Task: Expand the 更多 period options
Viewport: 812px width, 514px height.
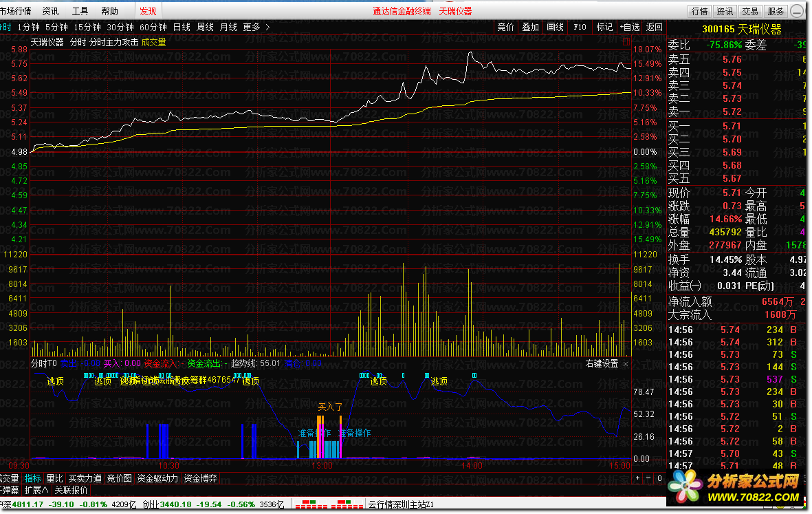Action: 256,27
